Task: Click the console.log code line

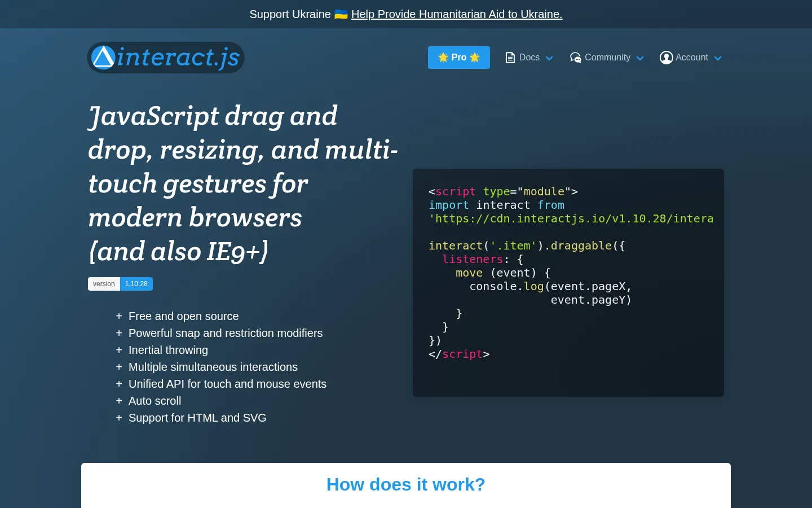Action: (550, 286)
